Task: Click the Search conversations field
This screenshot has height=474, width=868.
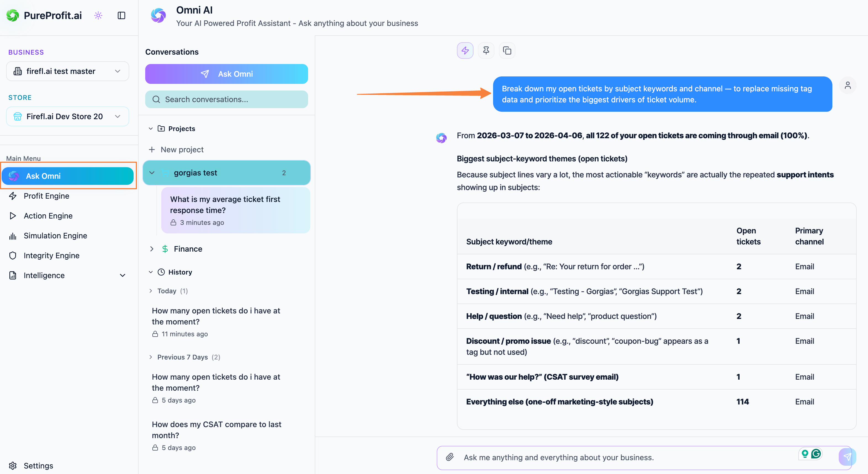Action: pos(226,99)
